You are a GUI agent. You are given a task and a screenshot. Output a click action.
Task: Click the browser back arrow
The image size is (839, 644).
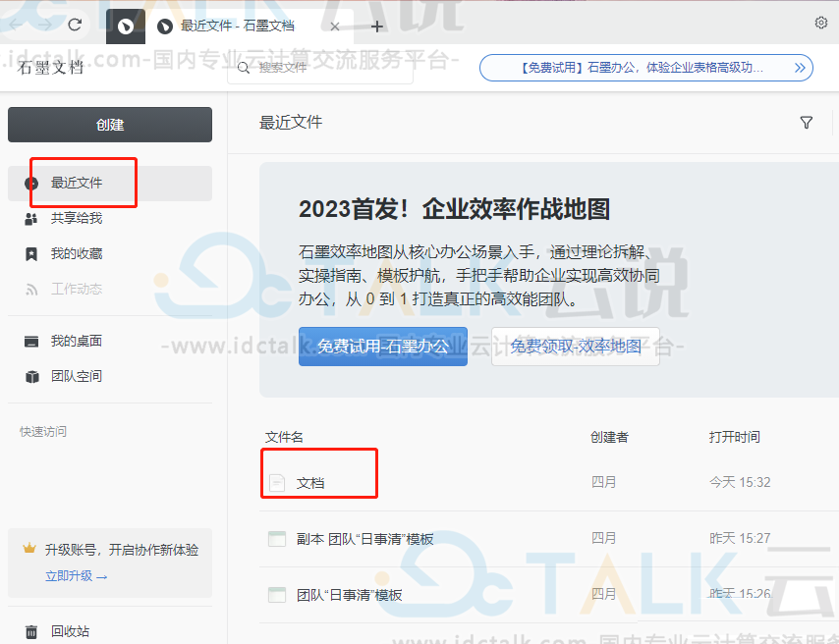pyautogui.click(x=16, y=25)
